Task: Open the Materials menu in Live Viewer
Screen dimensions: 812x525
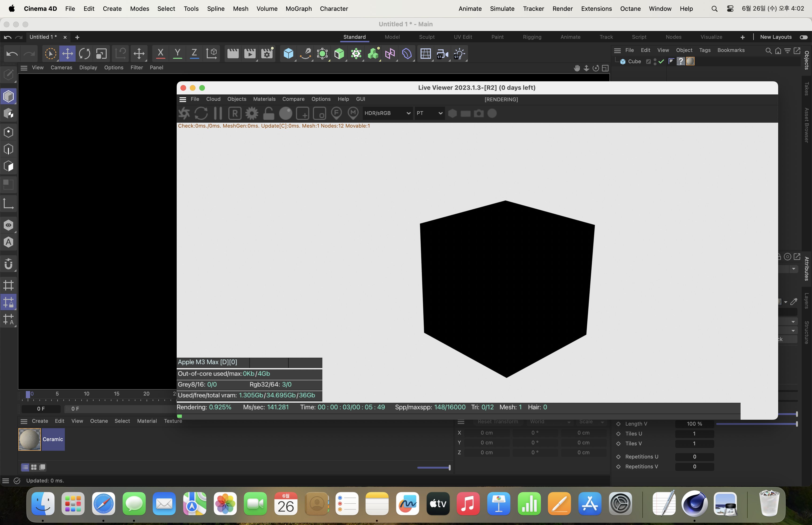Action: pyautogui.click(x=264, y=99)
